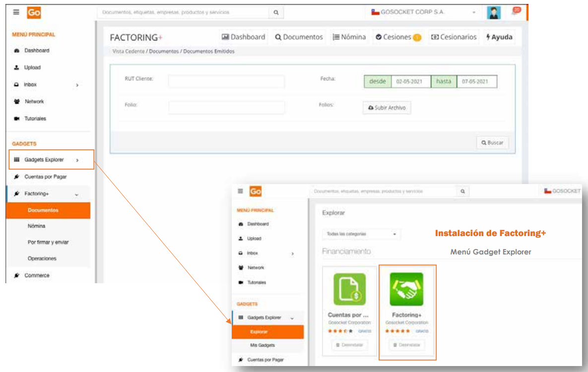
Task: Click the Cuentas por... document gadget icon
Action: (349, 289)
